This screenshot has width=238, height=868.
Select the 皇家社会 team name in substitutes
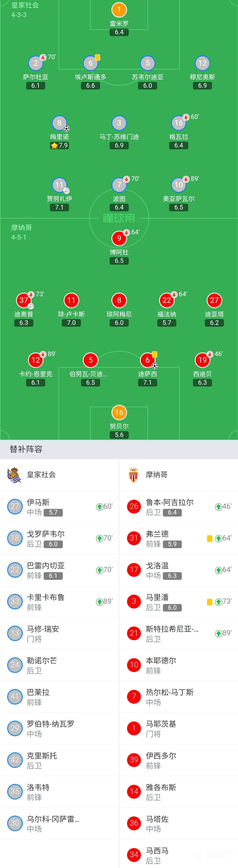41,475
